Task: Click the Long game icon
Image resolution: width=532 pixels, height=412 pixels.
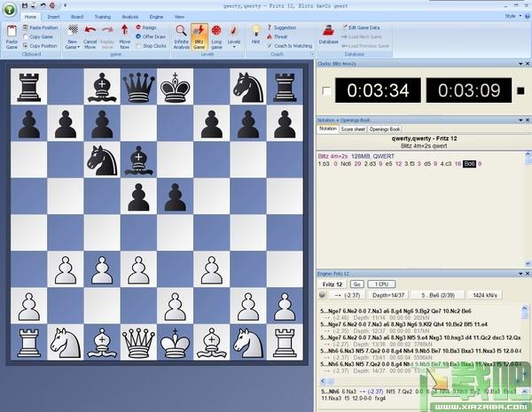Action: click(216, 30)
